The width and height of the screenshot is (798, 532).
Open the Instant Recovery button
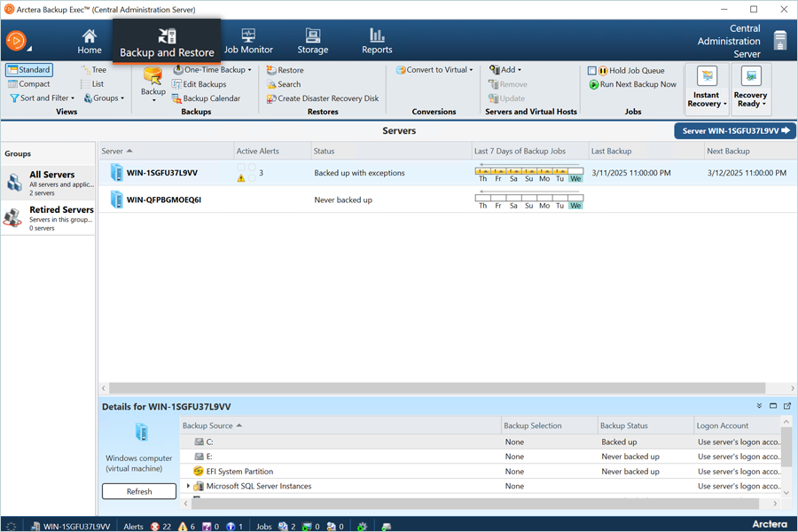[x=707, y=89]
